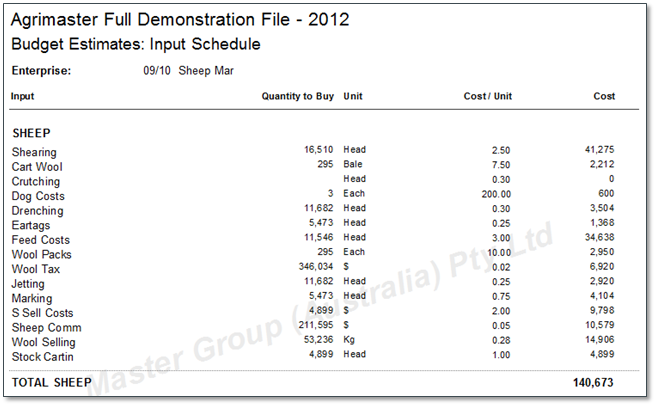This screenshot has width=656, height=406.
Task: Click Wool Packs cost 2,950
Action: coord(602,252)
